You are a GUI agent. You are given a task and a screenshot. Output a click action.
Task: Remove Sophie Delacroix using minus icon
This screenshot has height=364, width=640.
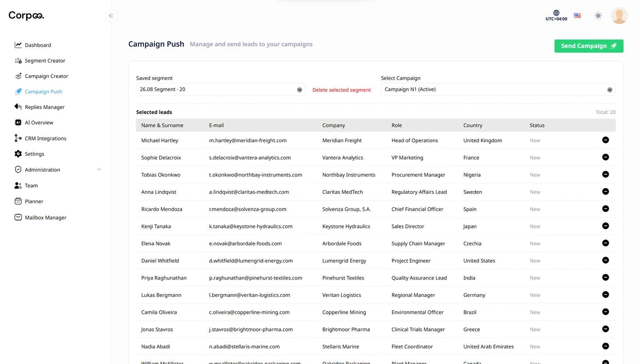605,157
